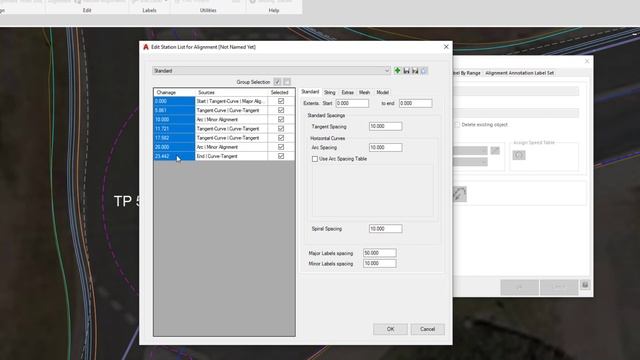This screenshot has width=640, height=360.
Task: Uncheck Selected box for chainage 20.000
Action: (x=281, y=147)
